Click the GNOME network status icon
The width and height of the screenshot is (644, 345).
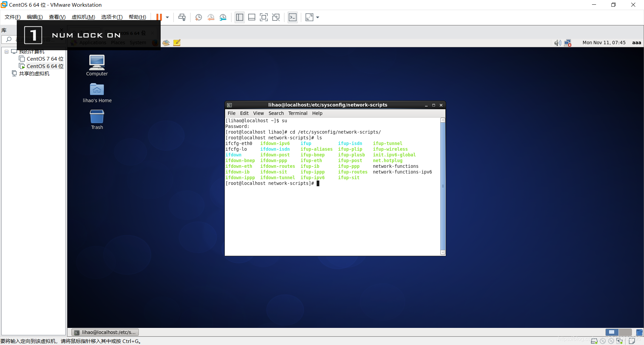[568, 43]
